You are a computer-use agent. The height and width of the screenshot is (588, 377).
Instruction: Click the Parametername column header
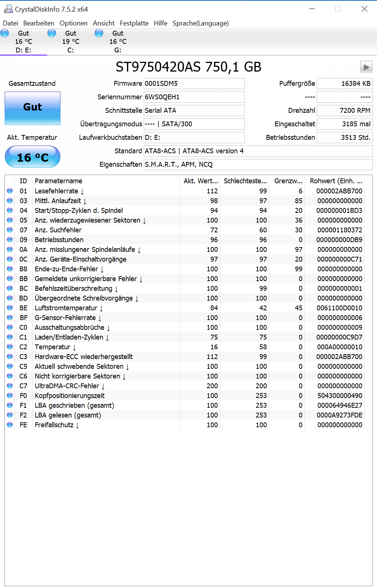point(106,181)
